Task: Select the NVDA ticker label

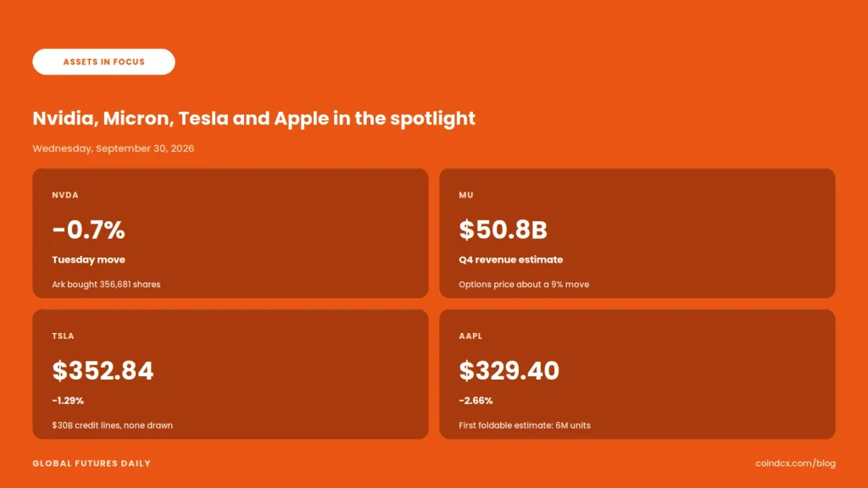Action: (x=65, y=195)
